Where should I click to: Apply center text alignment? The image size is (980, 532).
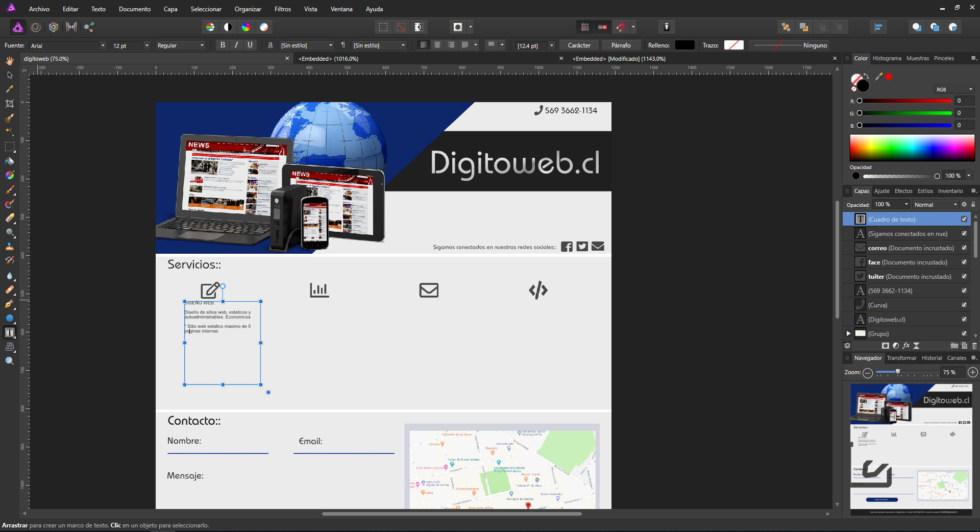coord(437,45)
